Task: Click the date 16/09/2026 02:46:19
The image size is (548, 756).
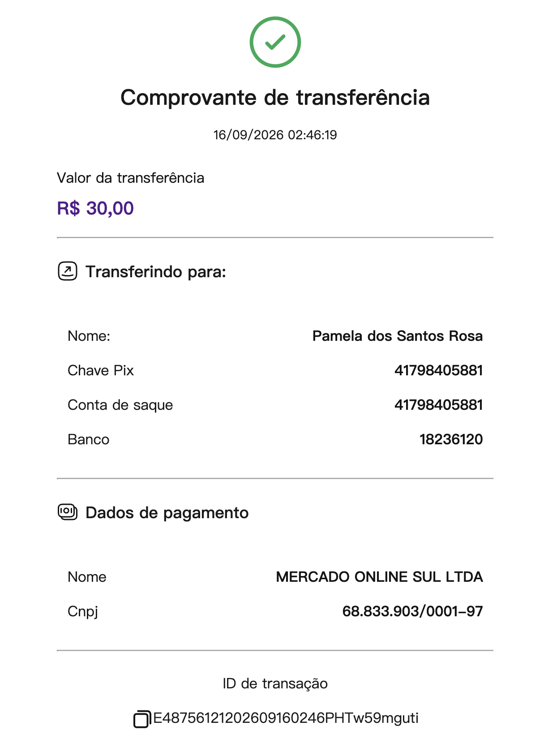Action: click(x=275, y=135)
